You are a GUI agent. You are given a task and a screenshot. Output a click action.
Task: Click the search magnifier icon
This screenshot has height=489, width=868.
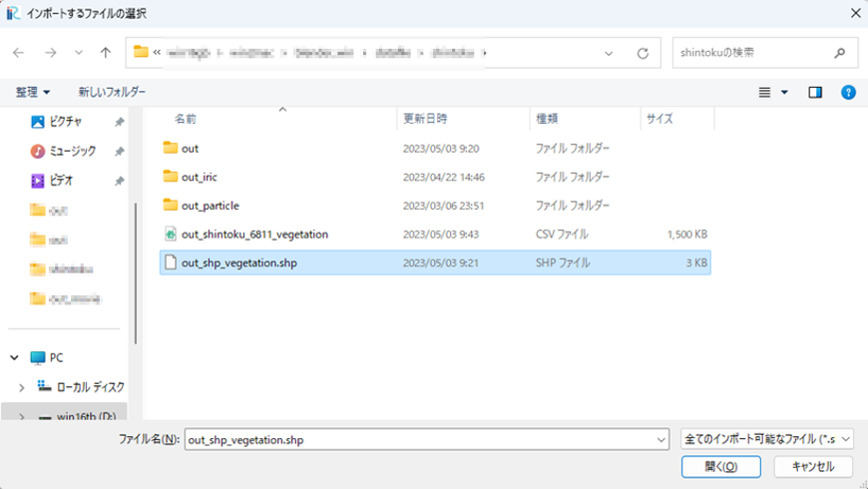coord(840,53)
